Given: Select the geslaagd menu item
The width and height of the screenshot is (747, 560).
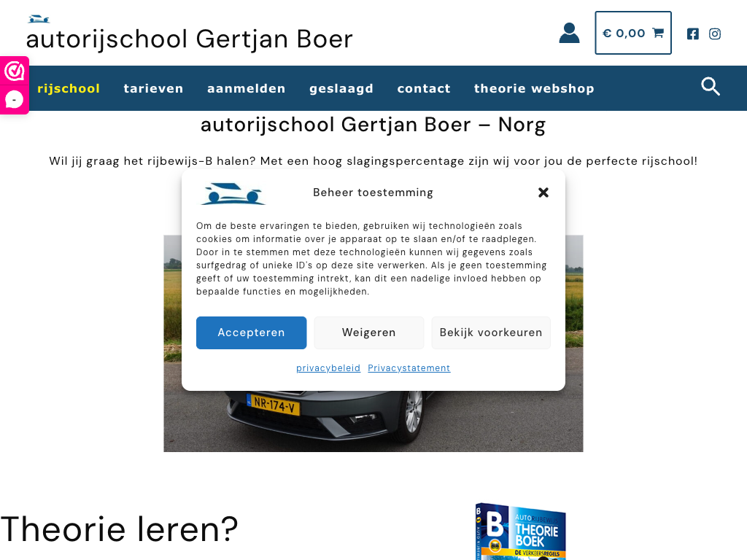Looking at the screenshot, I should [x=341, y=88].
